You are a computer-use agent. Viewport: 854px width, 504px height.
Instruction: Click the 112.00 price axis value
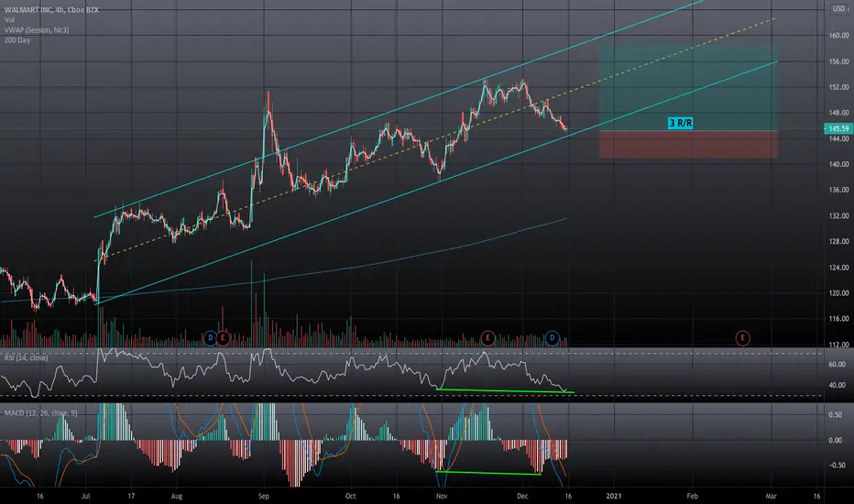point(838,345)
